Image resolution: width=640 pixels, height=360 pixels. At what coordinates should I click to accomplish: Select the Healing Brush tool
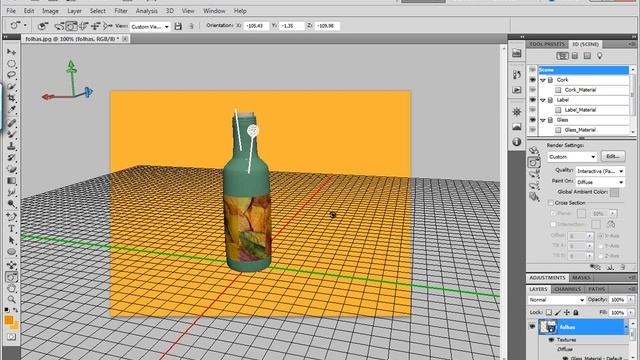coord(11,123)
